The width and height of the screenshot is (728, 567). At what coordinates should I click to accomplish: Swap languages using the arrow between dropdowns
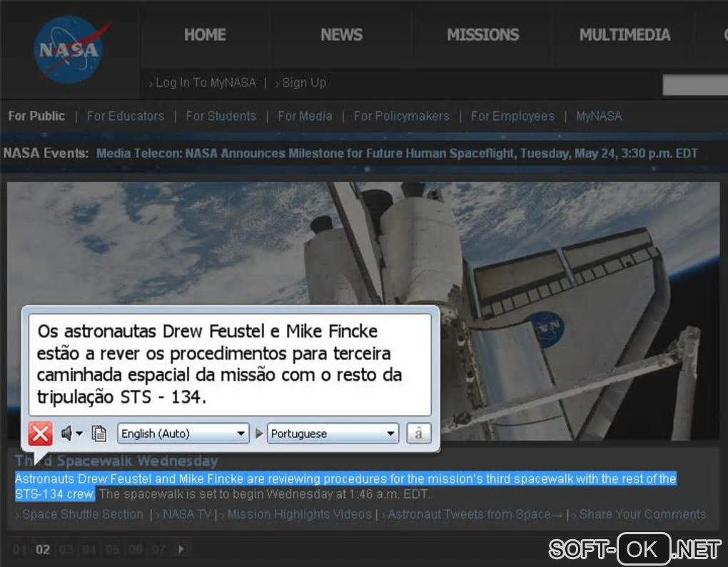click(x=258, y=434)
